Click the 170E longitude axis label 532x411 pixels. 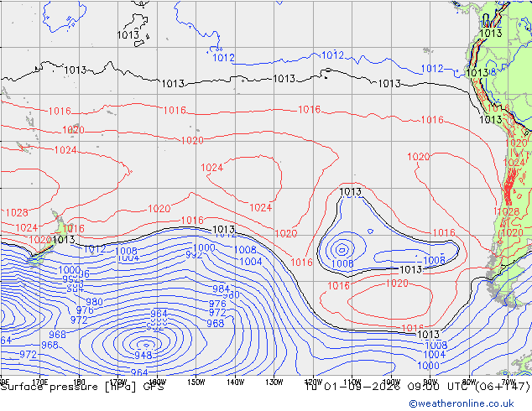coord(40,382)
